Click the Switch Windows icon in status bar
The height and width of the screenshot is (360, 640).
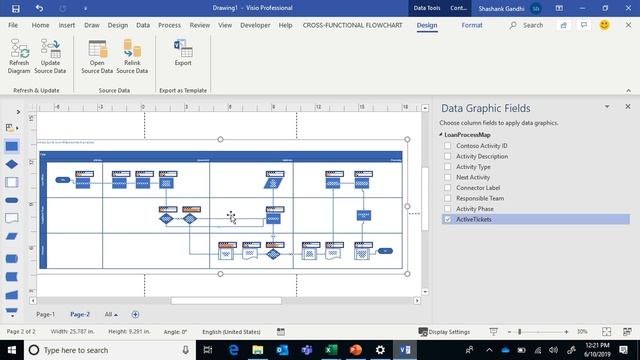[x=627, y=332]
